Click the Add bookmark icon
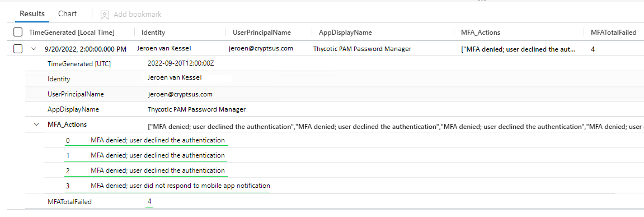 104,15
